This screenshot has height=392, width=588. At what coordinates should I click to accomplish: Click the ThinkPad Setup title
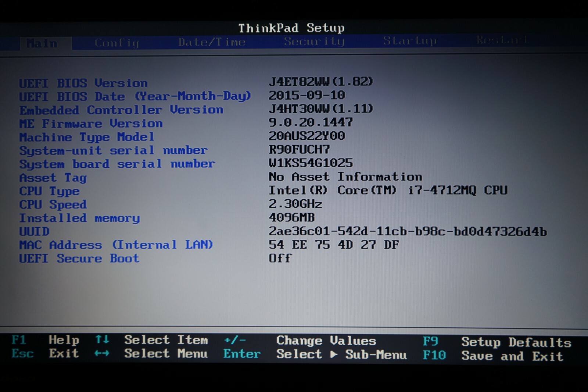(x=291, y=28)
